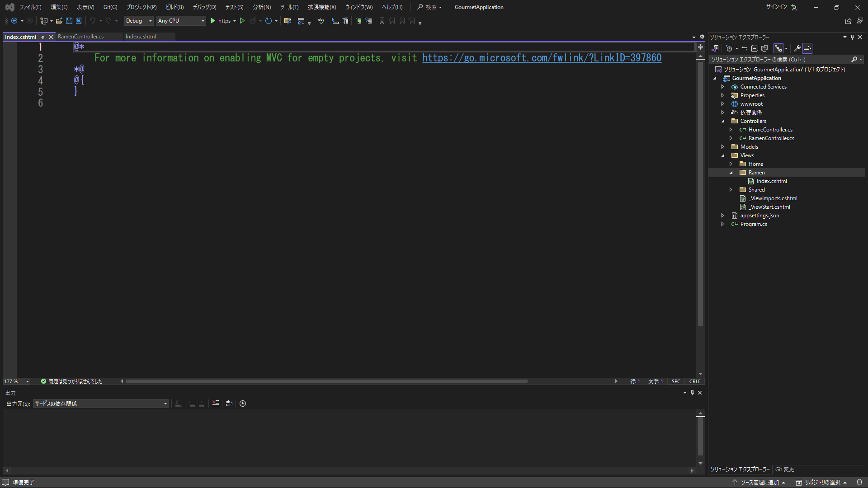Collapse all items in Solution Explorer
868x488 pixels.
754,48
